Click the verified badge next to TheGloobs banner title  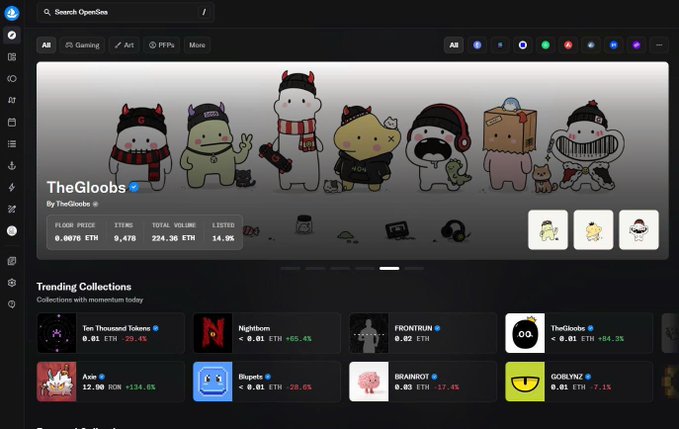134,187
